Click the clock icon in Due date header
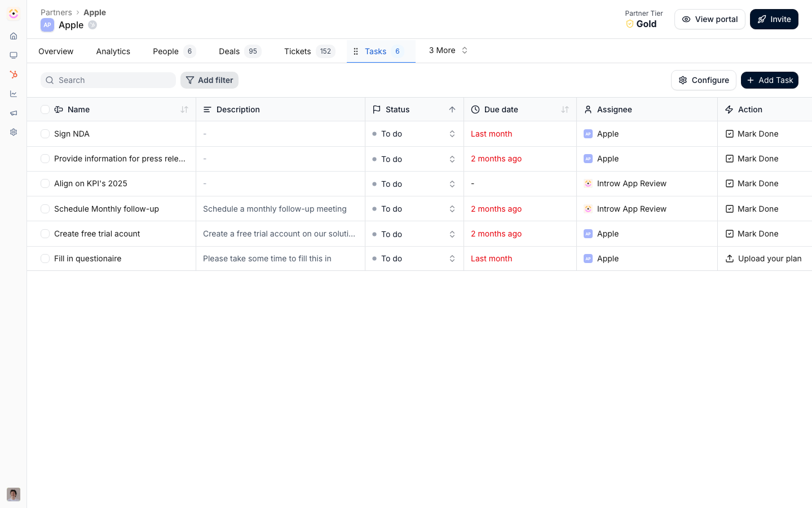The height and width of the screenshot is (508, 812). tap(475, 110)
